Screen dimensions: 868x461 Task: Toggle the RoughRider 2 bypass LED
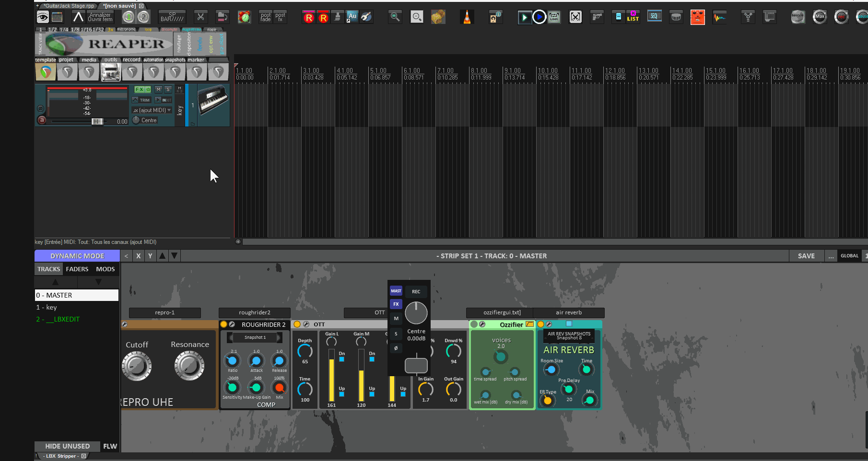click(223, 324)
